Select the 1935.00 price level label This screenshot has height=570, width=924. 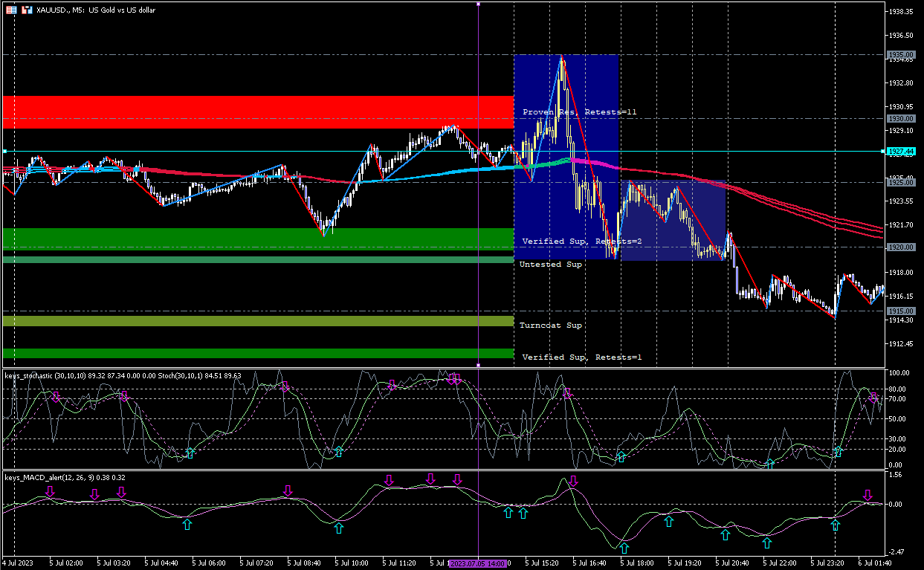(x=899, y=55)
